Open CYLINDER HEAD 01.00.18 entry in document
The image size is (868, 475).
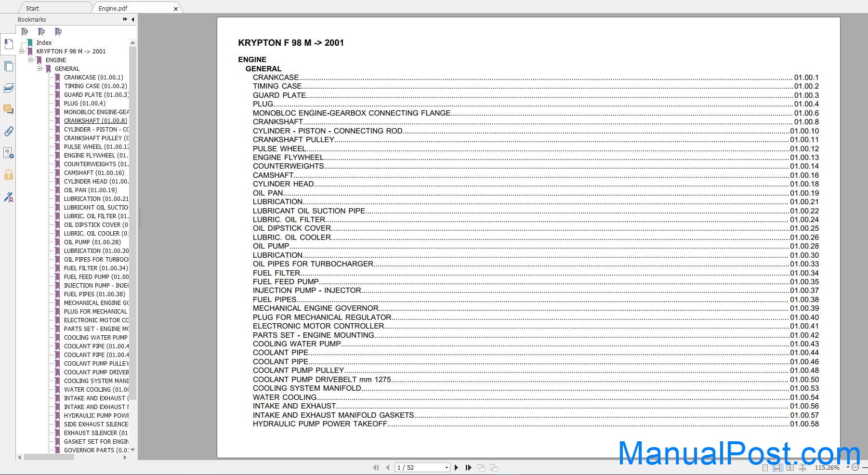click(536, 184)
